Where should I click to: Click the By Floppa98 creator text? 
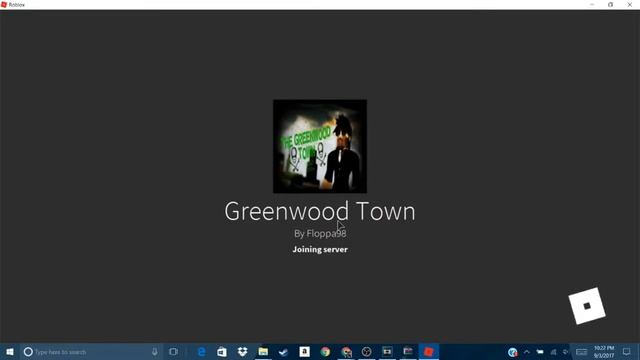320,233
